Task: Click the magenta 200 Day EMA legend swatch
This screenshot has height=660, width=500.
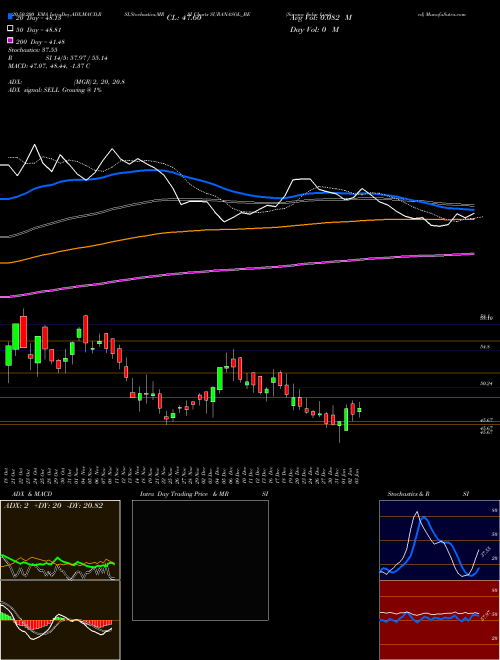Action: [x=10, y=41]
